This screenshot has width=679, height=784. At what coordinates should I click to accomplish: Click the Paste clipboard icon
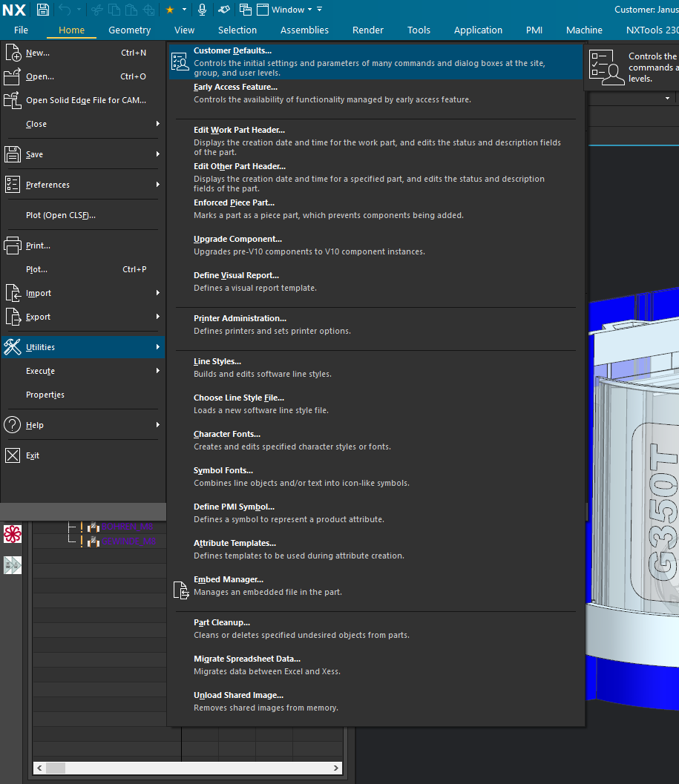tap(131, 10)
